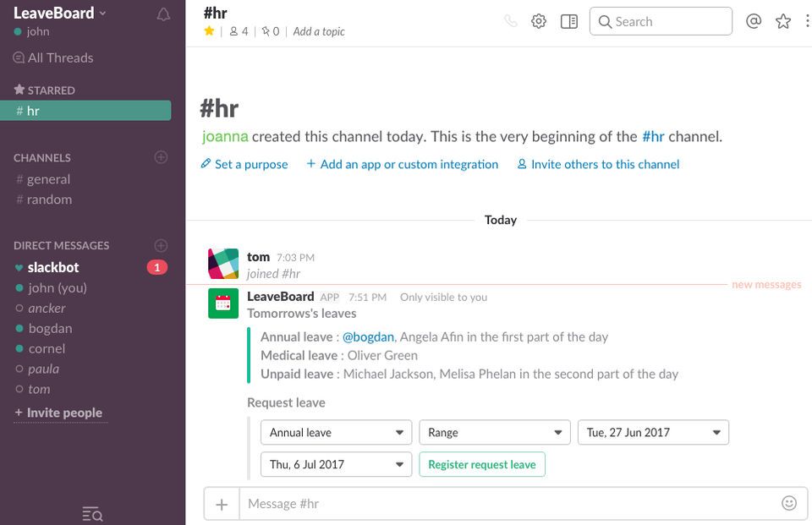This screenshot has height=525, width=812.
Task: Open channel settings gear icon
Action: (x=539, y=21)
